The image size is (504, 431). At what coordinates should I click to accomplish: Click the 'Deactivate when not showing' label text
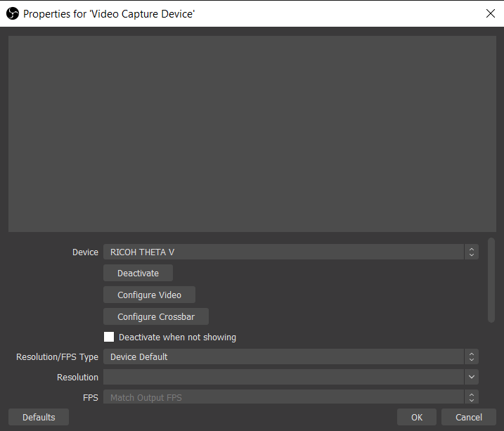tap(177, 337)
